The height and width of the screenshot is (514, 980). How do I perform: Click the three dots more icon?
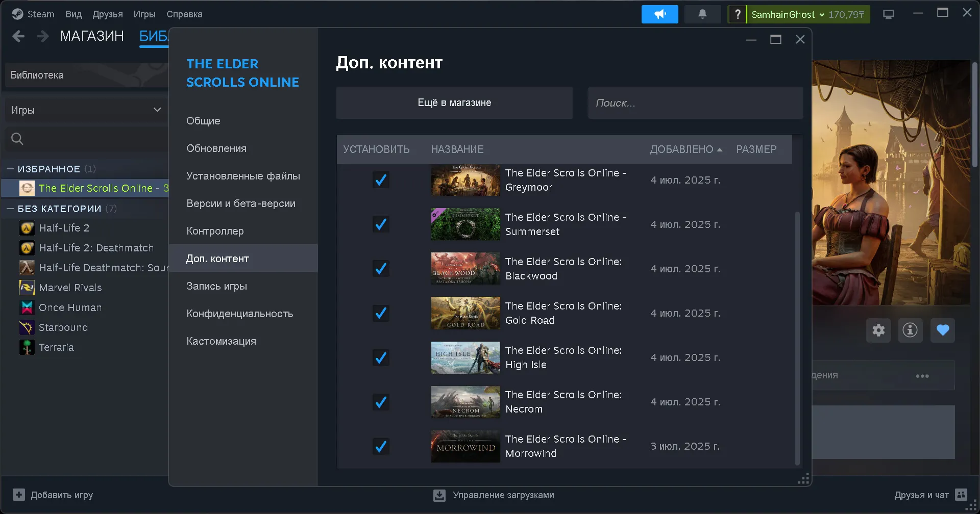click(x=922, y=376)
